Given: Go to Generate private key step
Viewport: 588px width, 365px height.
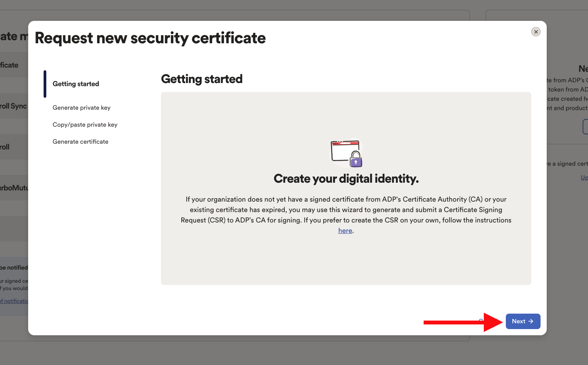Looking at the screenshot, I should click(81, 108).
